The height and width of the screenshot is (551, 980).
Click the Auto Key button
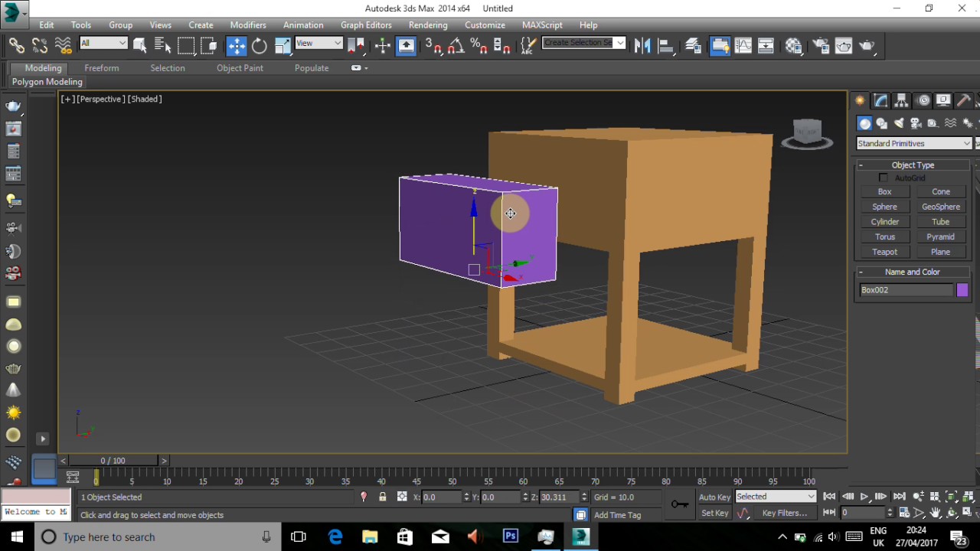point(714,497)
